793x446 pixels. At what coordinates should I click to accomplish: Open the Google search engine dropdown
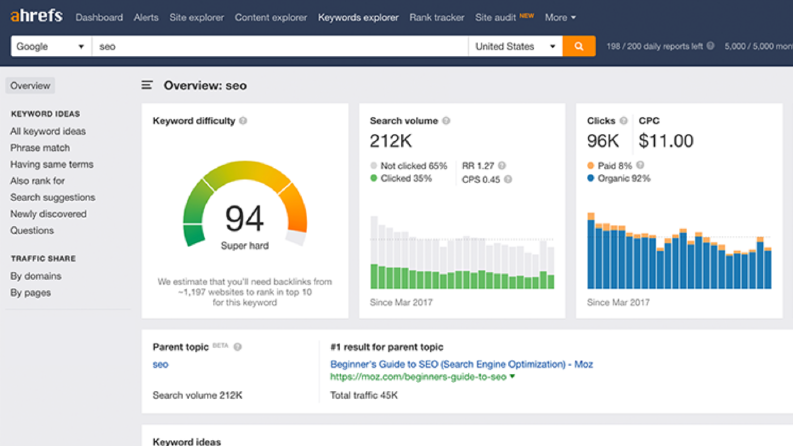[51, 46]
